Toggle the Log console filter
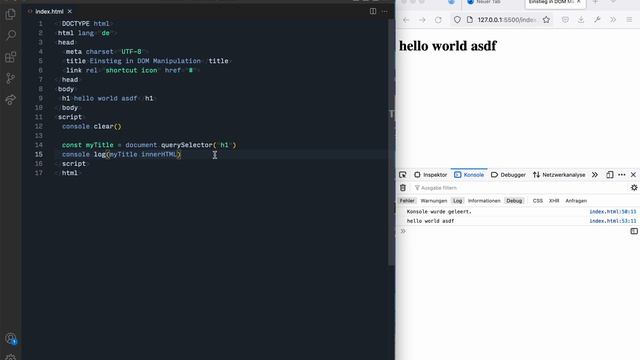This screenshot has height=360, width=640. [x=458, y=201]
